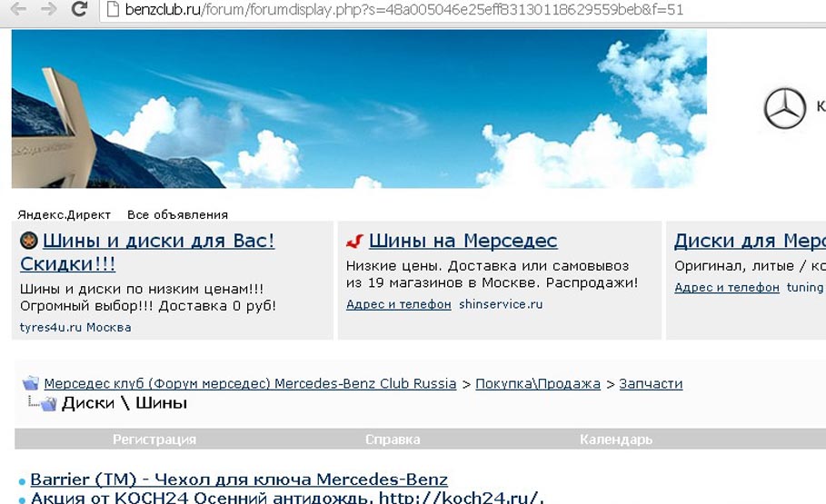The width and height of the screenshot is (826, 504).
Task: Open the Покупка\Продажа breadcrumb
Action: [x=538, y=383]
